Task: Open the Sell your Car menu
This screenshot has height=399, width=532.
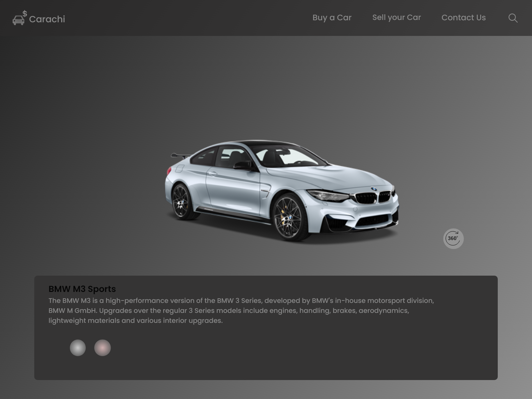Action: 397,17
